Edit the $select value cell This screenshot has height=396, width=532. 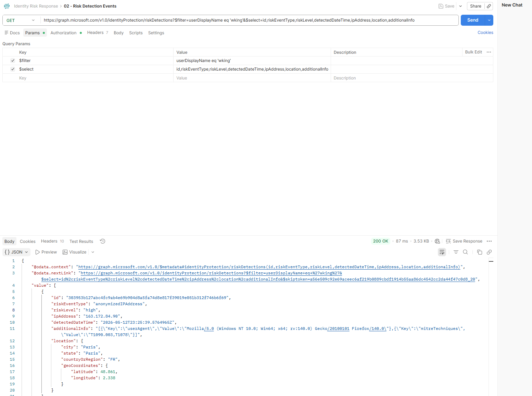coord(252,69)
